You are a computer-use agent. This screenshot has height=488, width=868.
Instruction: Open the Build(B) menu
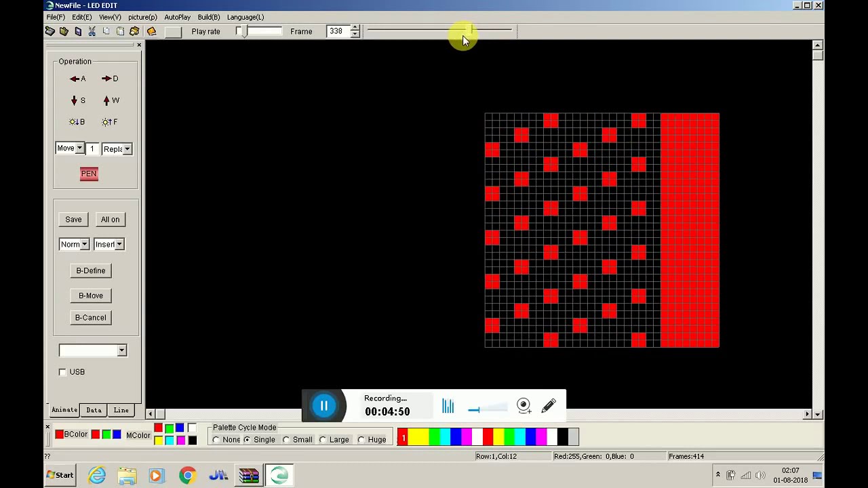(209, 17)
